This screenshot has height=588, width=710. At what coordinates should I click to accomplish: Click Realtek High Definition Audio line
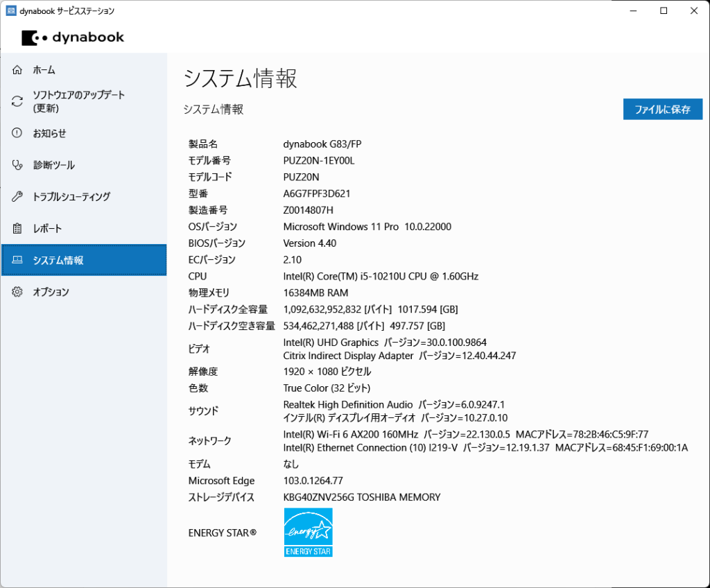pos(394,404)
